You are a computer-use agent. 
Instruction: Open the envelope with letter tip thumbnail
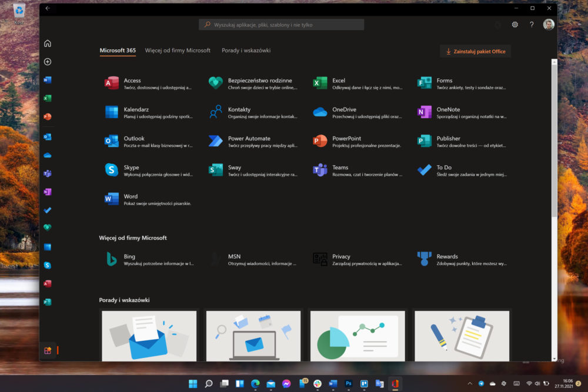pos(149,336)
